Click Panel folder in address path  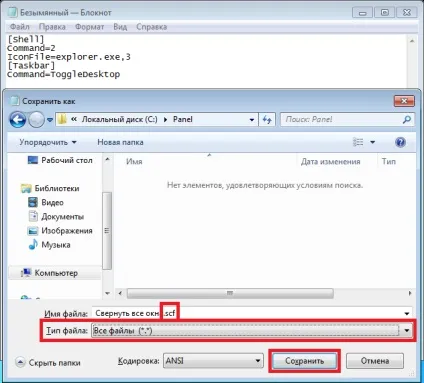tap(182, 119)
